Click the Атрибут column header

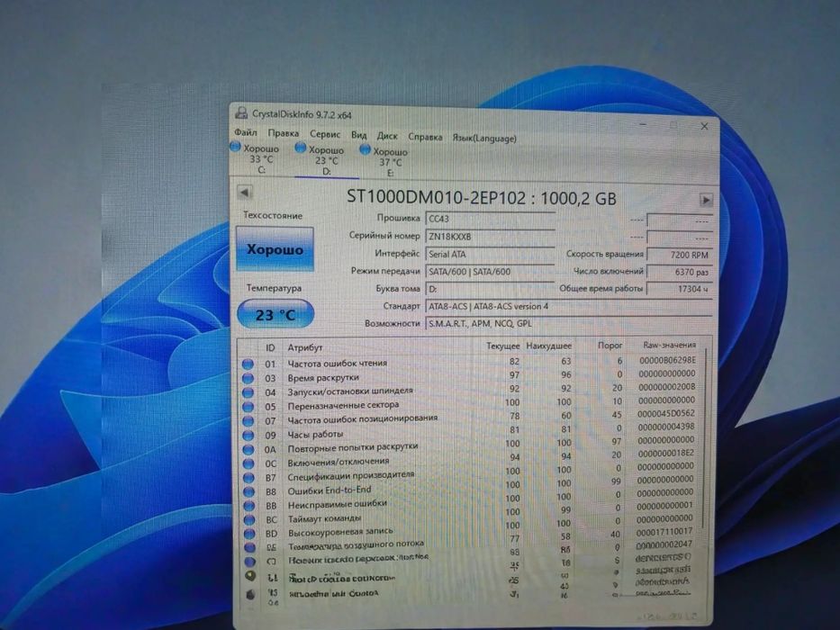305,347
